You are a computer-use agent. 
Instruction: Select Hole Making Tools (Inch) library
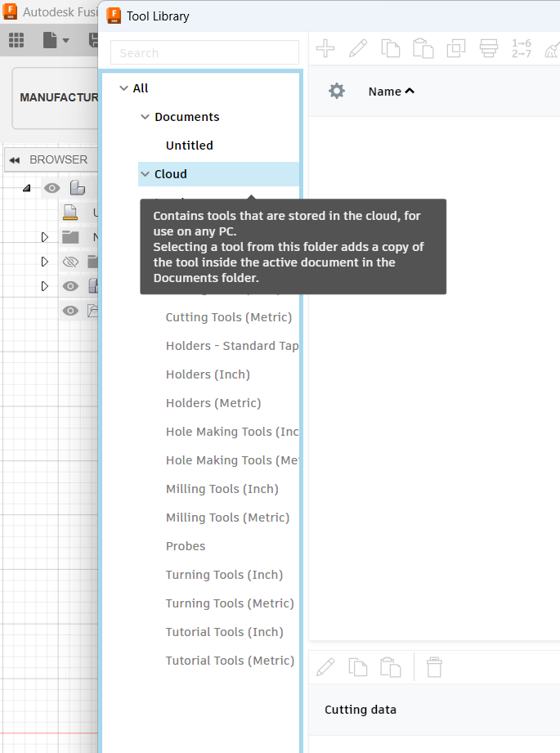point(232,432)
